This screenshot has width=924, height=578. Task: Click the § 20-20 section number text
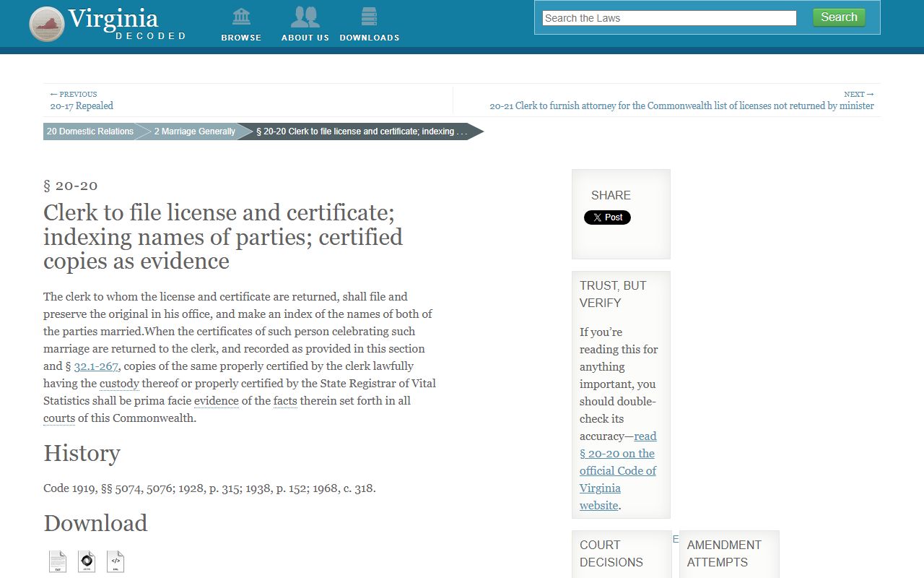coord(71,186)
